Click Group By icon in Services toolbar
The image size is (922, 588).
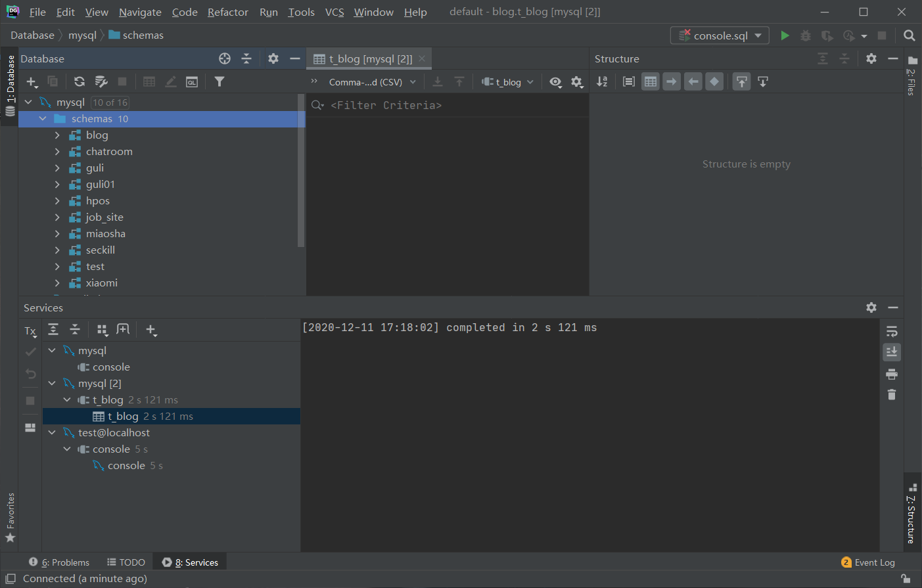(103, 330)
